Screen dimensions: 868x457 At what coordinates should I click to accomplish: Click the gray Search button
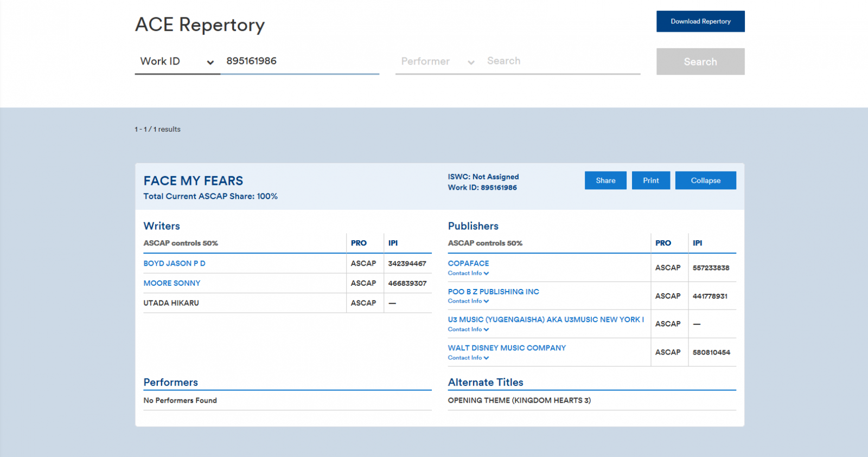pos(700,62)
